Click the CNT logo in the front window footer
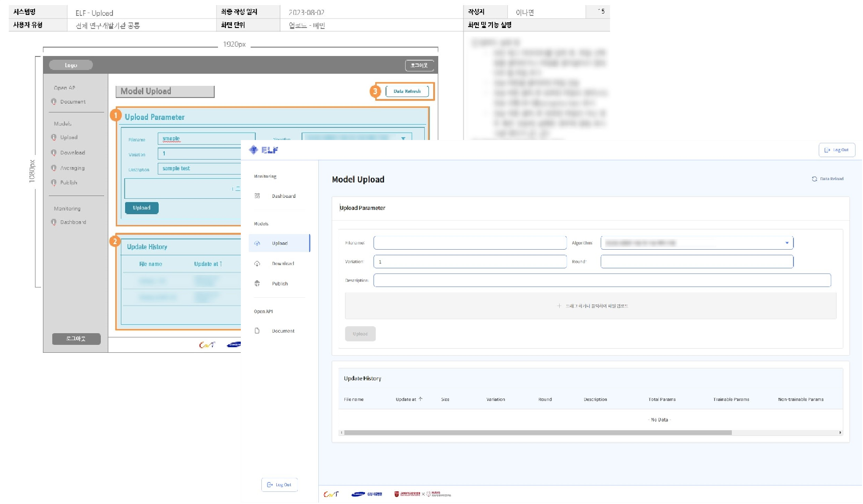 331,494
